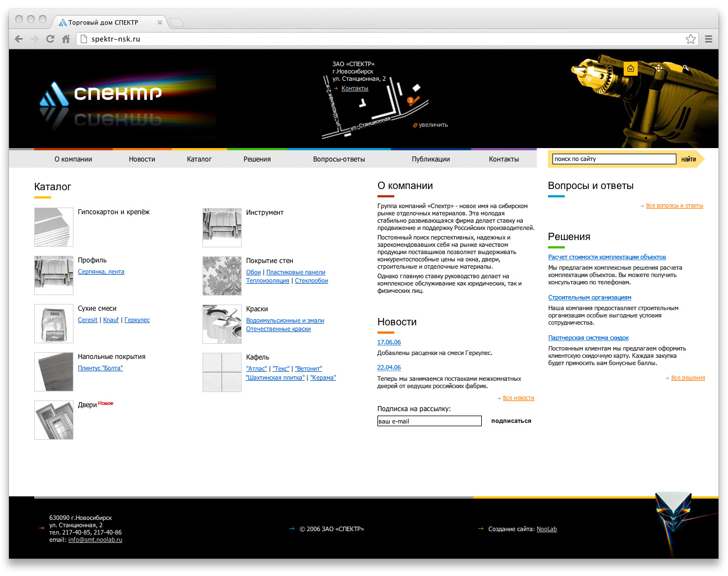This screenshot has height=576, width=728.
Task: Click the найти search button
Action: [689, 159]
